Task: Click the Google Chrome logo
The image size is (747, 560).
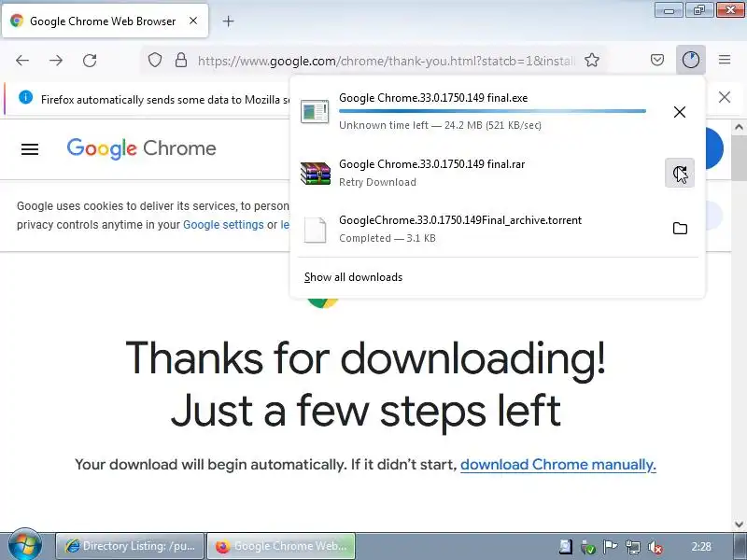Action: 142,148
